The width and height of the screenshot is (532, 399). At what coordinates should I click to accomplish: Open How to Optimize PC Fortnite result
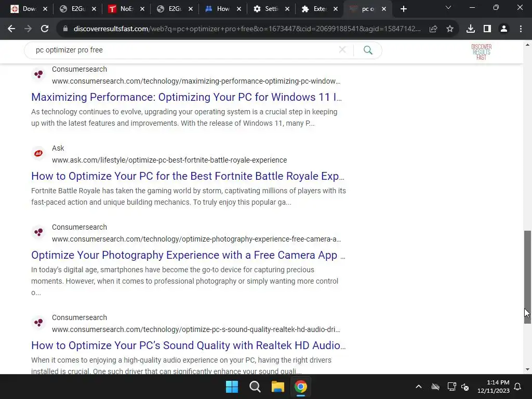click(188, 176)
